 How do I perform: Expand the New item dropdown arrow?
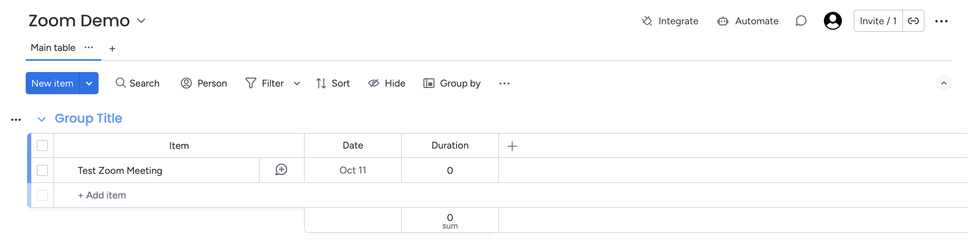tap(89, 83)
